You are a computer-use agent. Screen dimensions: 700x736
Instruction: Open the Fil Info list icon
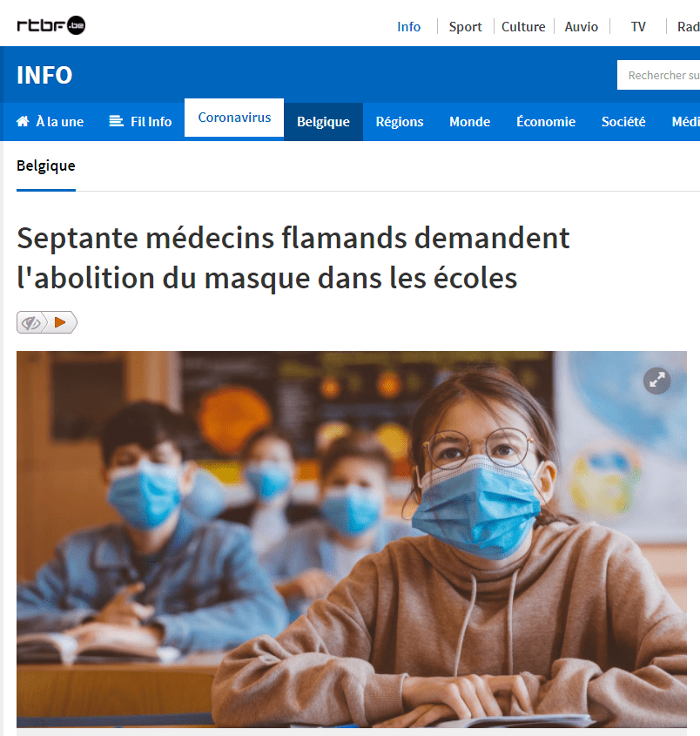(117, 121)
